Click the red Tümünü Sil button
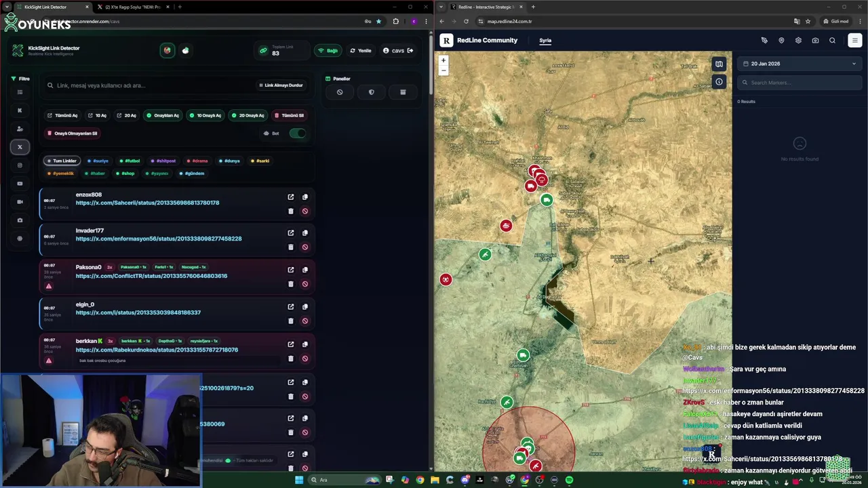This screenshot has height=488, width=868. (289, 115)
